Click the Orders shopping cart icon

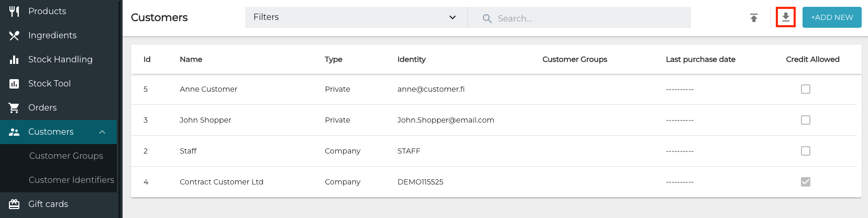point(14,107)
